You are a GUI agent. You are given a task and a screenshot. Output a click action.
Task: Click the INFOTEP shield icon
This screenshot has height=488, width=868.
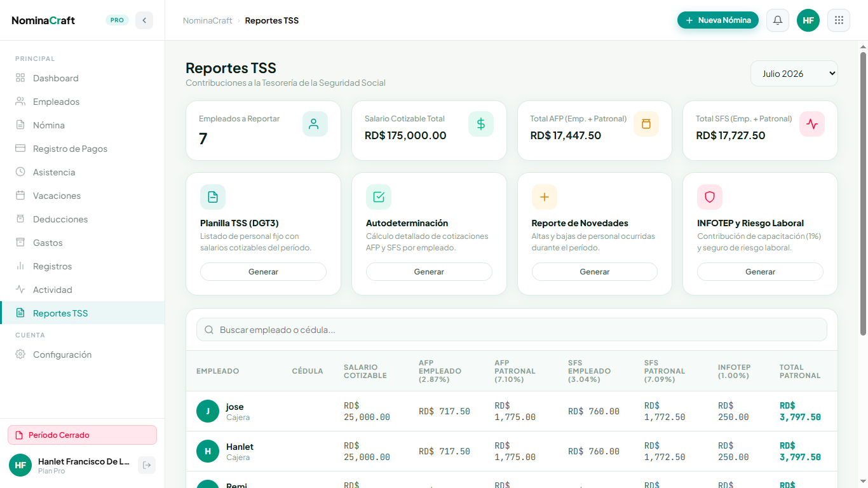(x=710, y=197)
